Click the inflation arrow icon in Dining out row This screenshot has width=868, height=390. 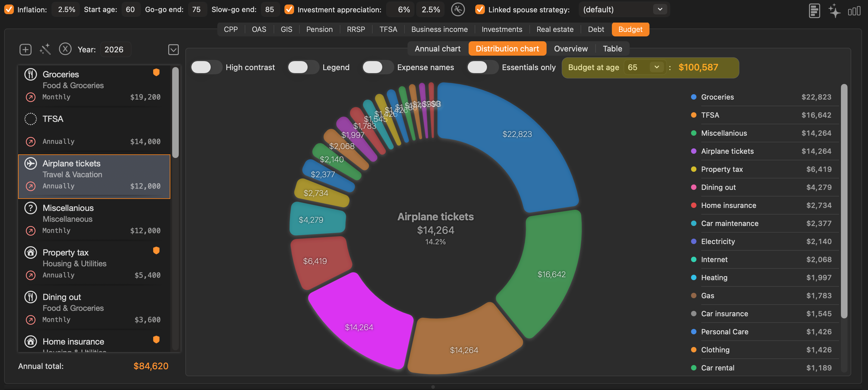31,319
